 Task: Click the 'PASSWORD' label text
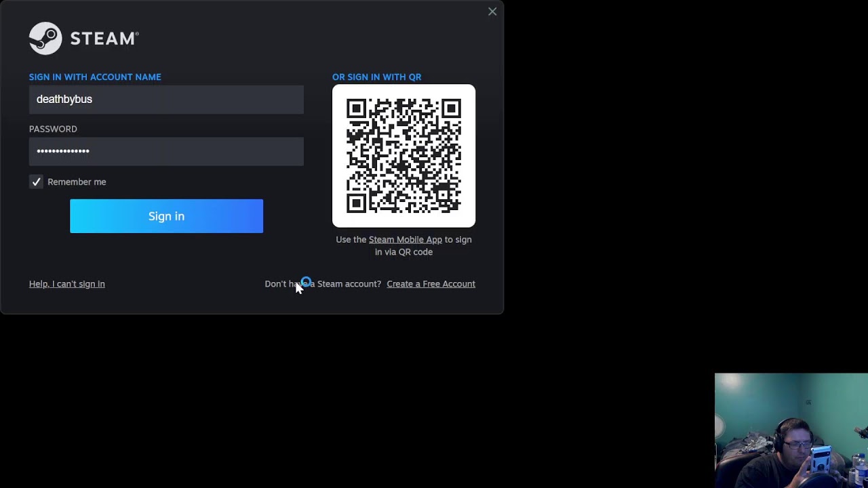click(53, 129)
